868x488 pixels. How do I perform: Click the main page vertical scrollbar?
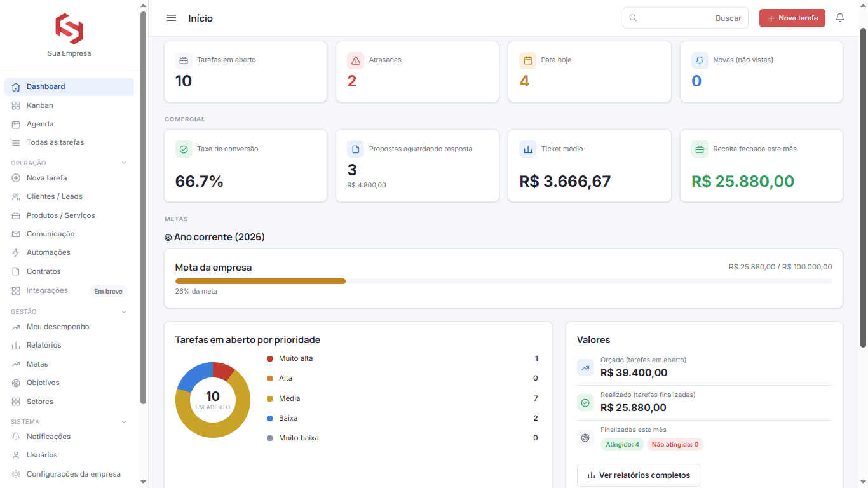point(863,187)
